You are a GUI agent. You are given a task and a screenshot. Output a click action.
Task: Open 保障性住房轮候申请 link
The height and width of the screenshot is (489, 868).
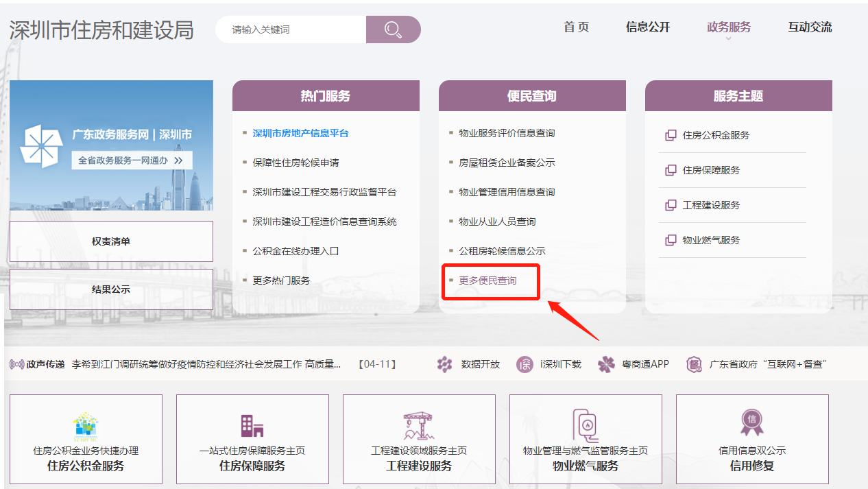pyautogui.click(x=296, y=163)
